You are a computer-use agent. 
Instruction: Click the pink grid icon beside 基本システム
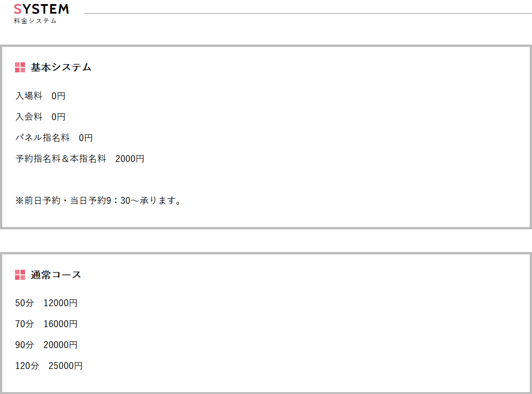click(20, 67)
